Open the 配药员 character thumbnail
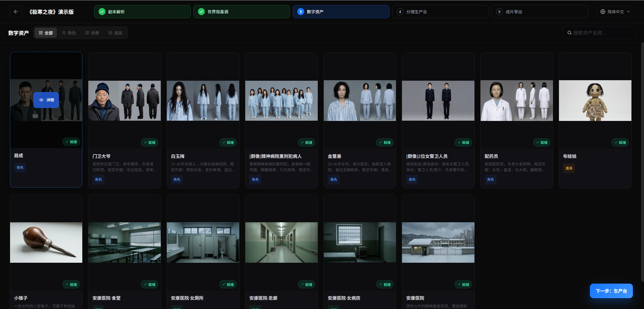The width and height of the screenshot is (644, 309). 517,101
